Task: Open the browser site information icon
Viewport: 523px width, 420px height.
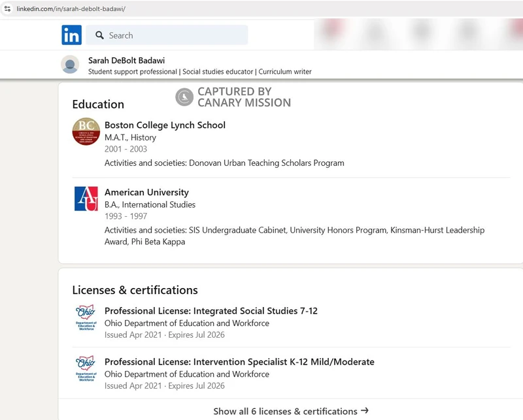Action: click(7, 8)
